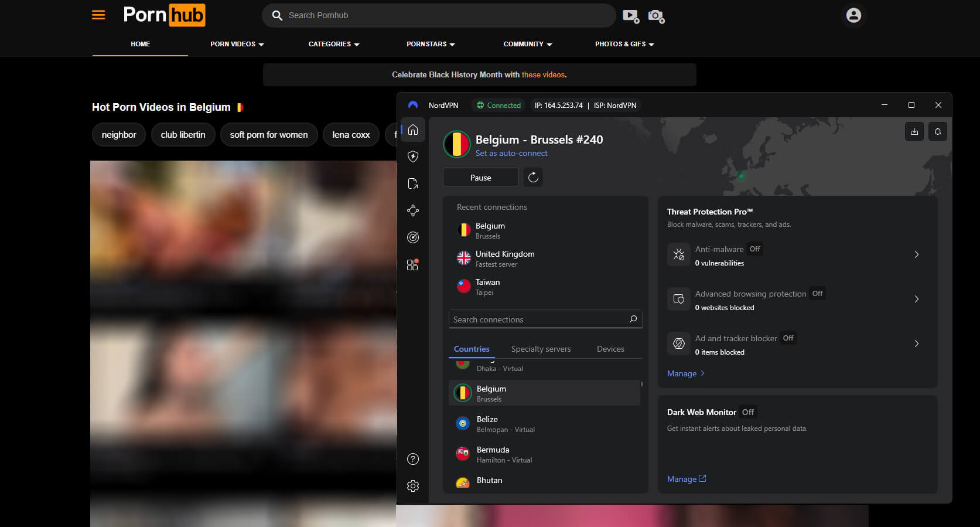This screenshot has width=980, height=527.
Task: Expand the Anti-malware row chevron
Action: coord(917,254)
